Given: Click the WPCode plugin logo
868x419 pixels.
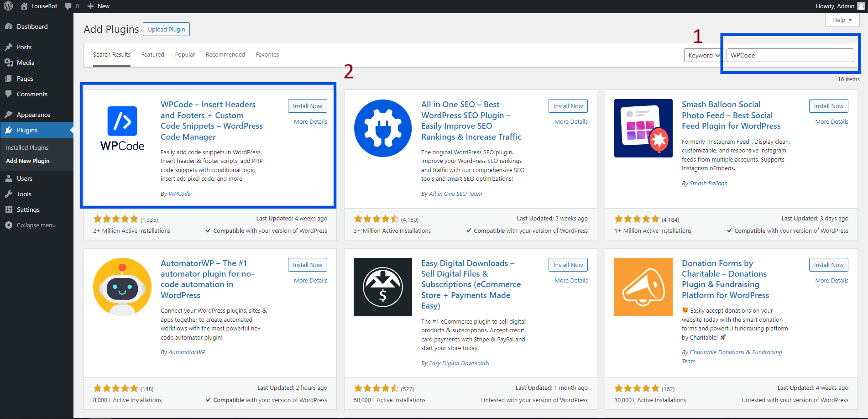Looking at the screenshot, I should [122, 128].
